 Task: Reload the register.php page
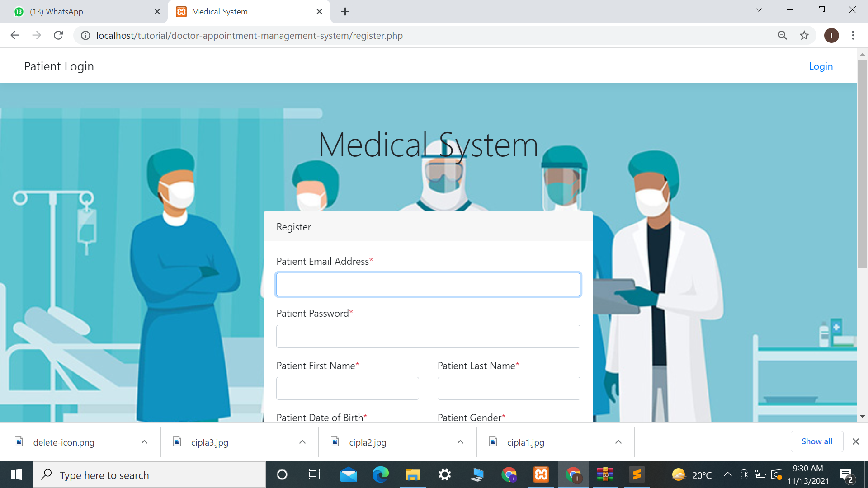[58, 35]
